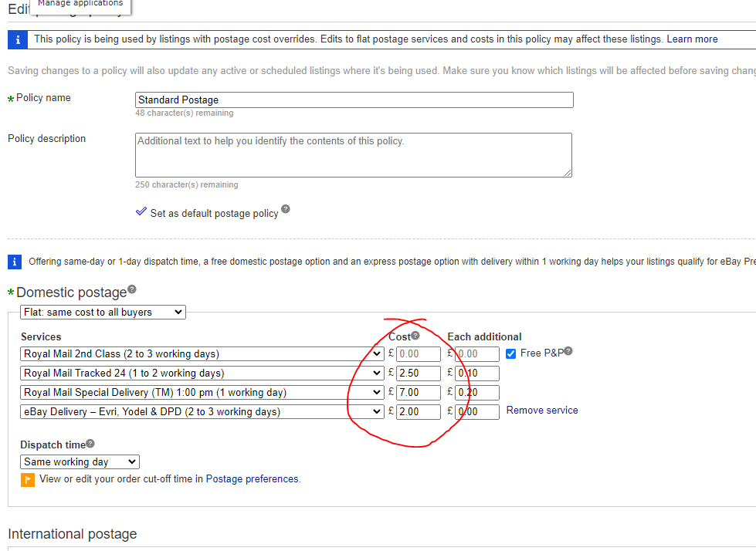This screenshot has width=756, height=551.
Task: Click the disabled 0.00 cost field for 2nd Class
Action: (419, 354)
